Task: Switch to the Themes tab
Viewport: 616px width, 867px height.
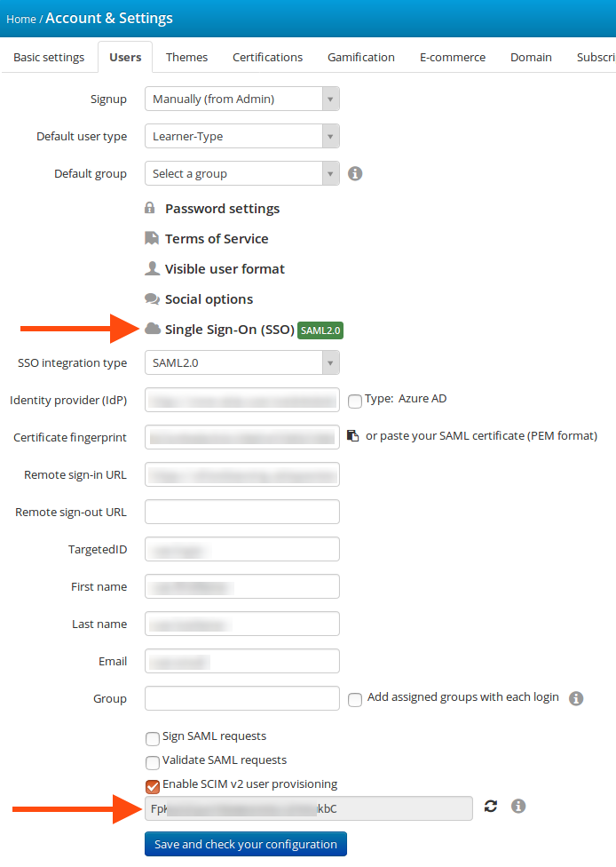Action: (x=186, y=57)
